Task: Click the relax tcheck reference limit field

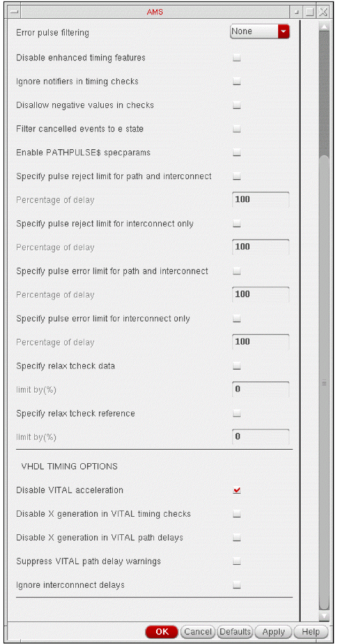Action: pos(262,437)
